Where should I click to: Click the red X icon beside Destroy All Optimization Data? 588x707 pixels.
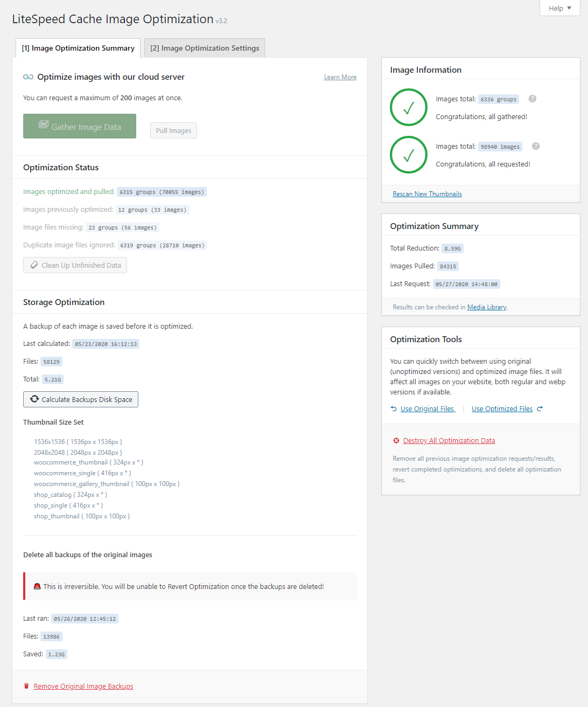pyautogui.click(x=396, y=441)
